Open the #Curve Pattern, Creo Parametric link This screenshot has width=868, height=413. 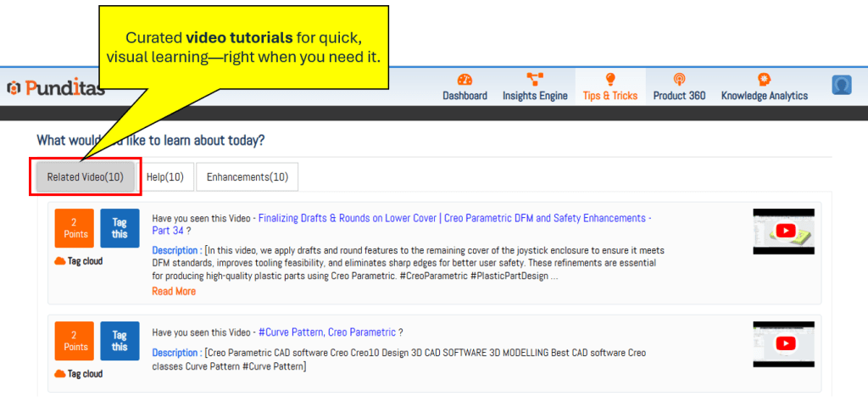coord(326,332)
